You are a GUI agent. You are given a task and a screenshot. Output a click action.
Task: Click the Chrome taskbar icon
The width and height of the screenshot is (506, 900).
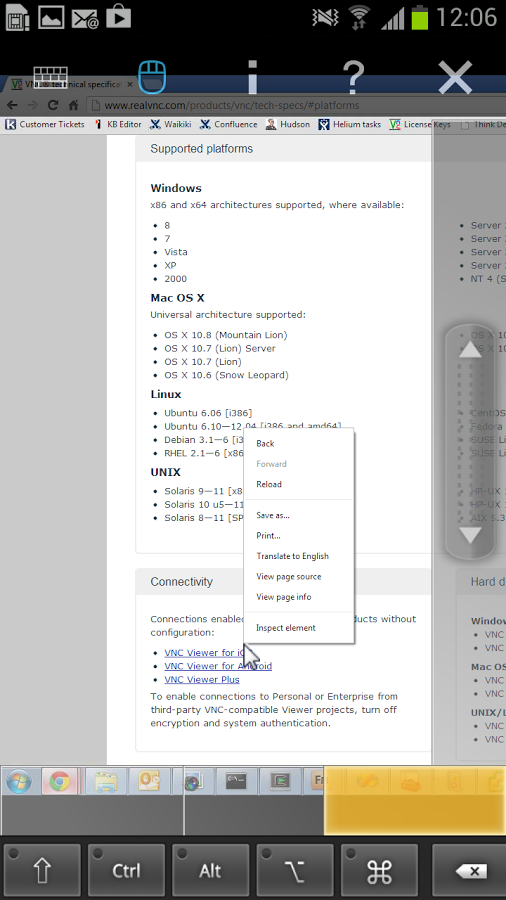tap(60, 782)
